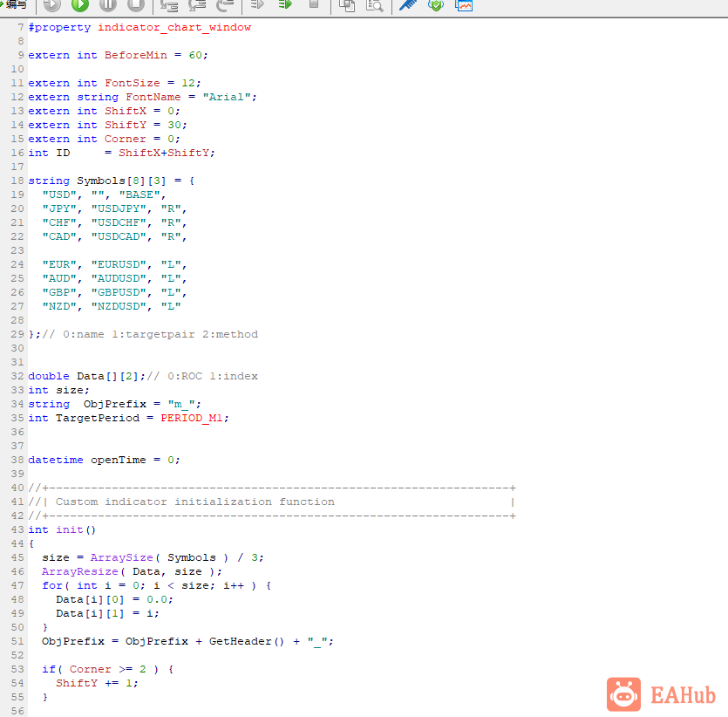Click the "BASE" string on line 19
728x717 pixels.
click(x=139, y=195)
